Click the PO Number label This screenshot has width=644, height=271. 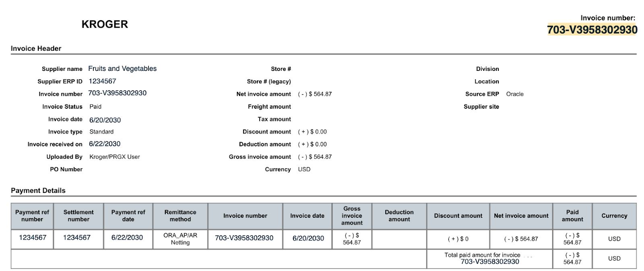(x=66, y=169)
